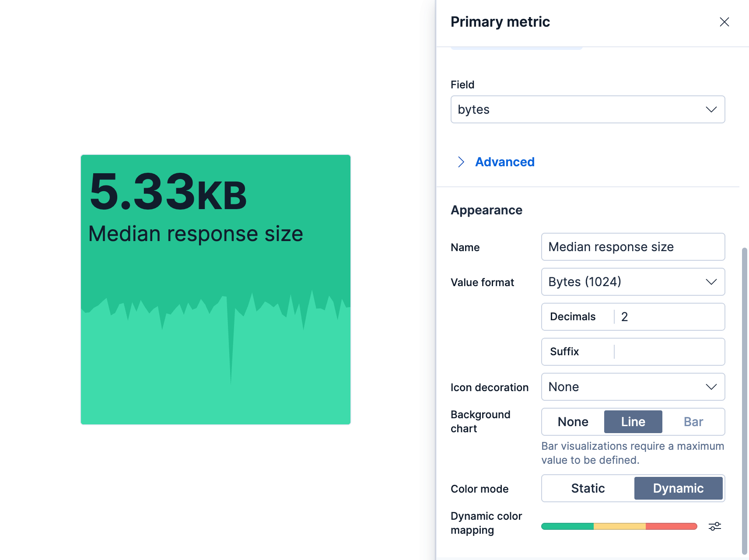Image resolution: width=749 pixels, height=560 pixels.
Task: Click the dynamic color mapping gradient bar
Action: (619, 526)
